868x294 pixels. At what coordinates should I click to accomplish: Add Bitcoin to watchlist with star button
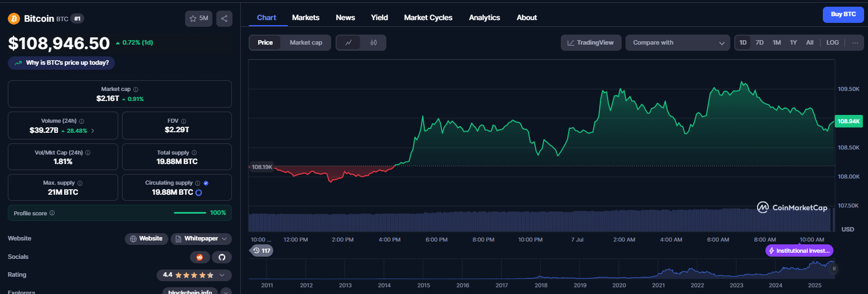click(198, 18)
